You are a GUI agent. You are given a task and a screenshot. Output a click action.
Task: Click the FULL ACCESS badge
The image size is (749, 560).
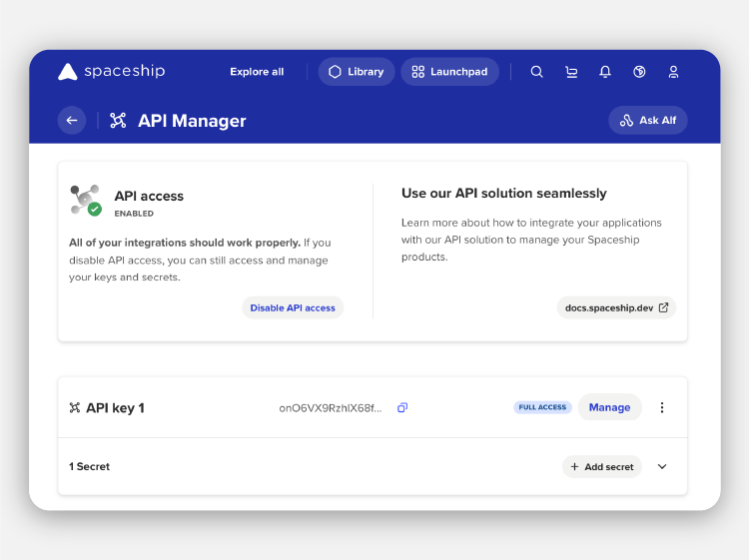(x=542, y=407)
